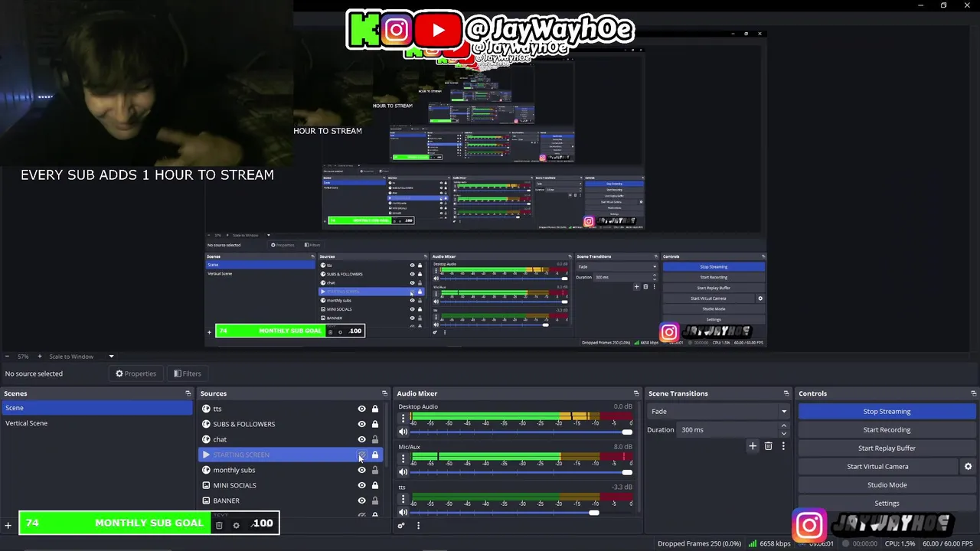Enable Studio Mode
980x551 pixels.
[x=887, y=485]
